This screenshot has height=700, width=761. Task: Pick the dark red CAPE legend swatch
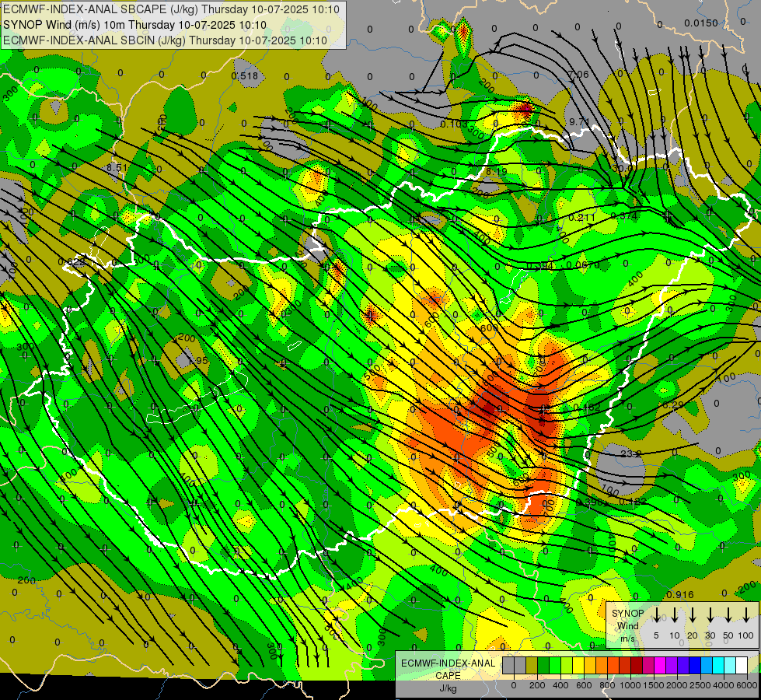point(637,665)
